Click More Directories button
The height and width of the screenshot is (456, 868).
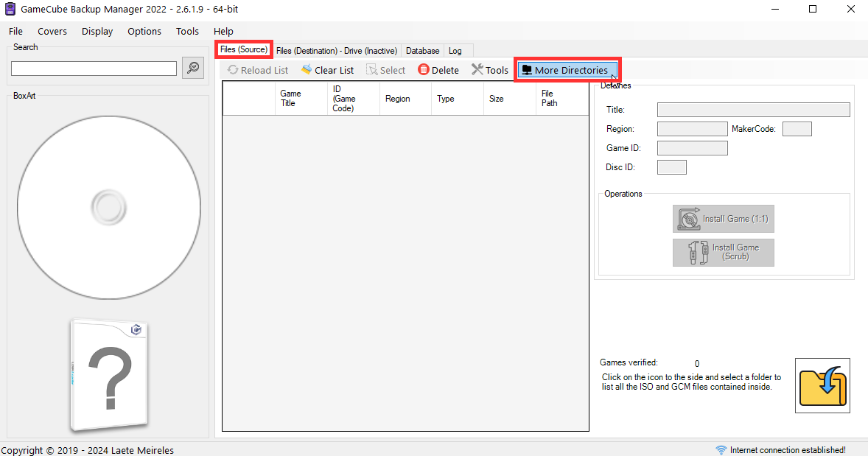pos(566,70)
